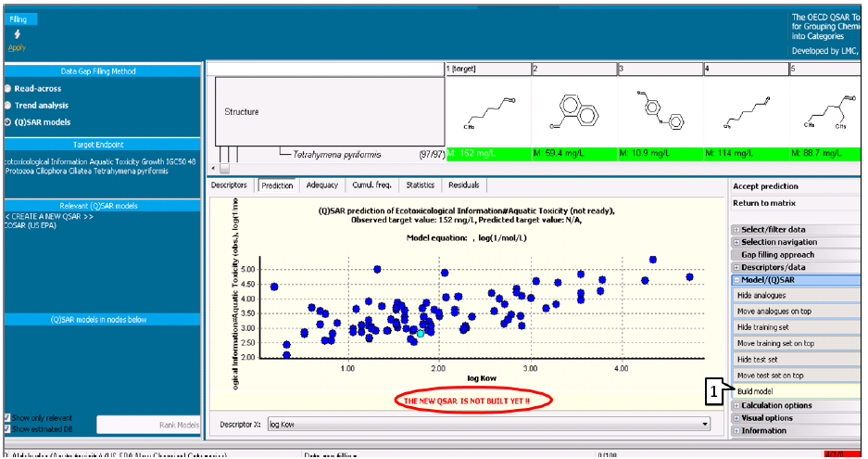The height and width of the screenshot is (459, 868).
Task: Select the Trend analysis radio option
Action: tap(7, 106)
